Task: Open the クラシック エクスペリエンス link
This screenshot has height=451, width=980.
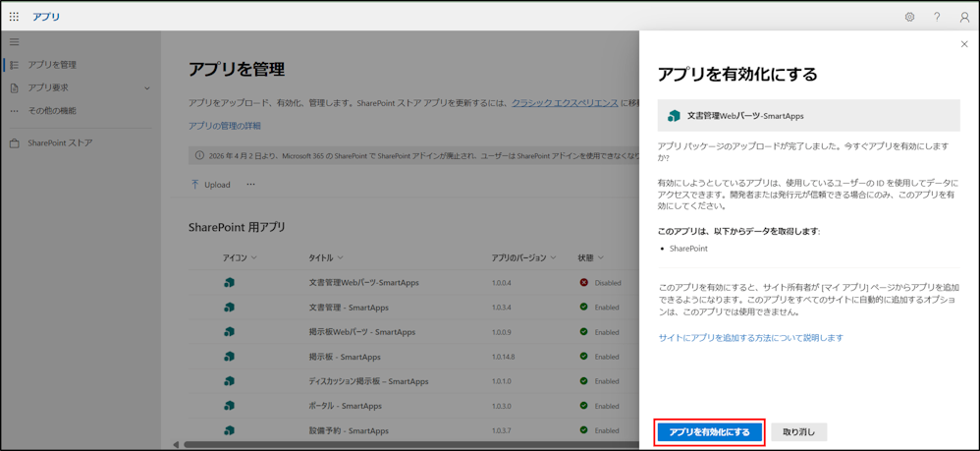Action: click(x=565, y=103)
